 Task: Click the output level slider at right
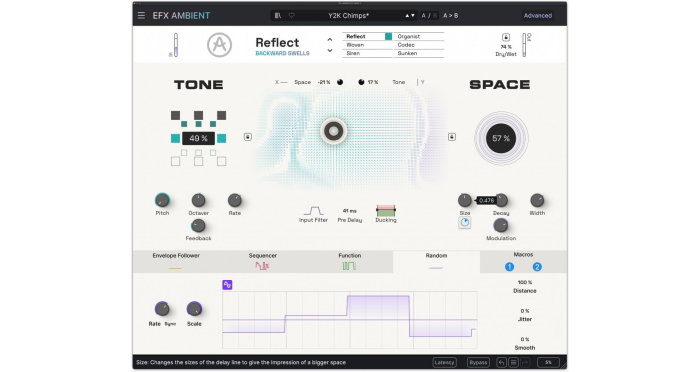click(x=525, y=45)
